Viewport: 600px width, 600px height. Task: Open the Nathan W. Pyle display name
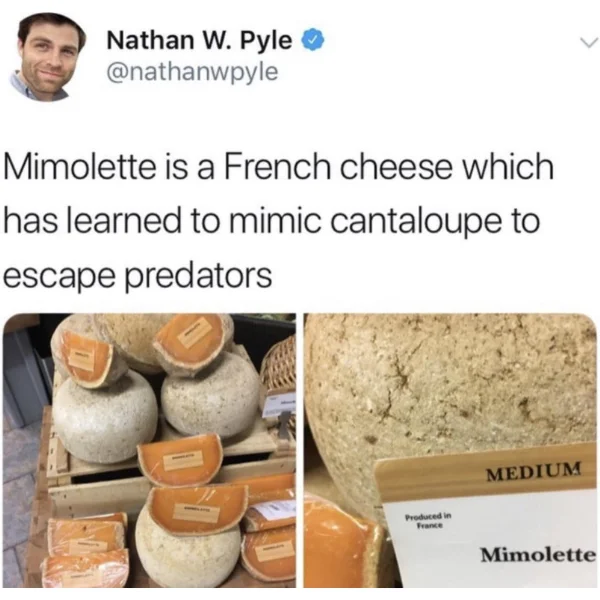click(199, 40)
